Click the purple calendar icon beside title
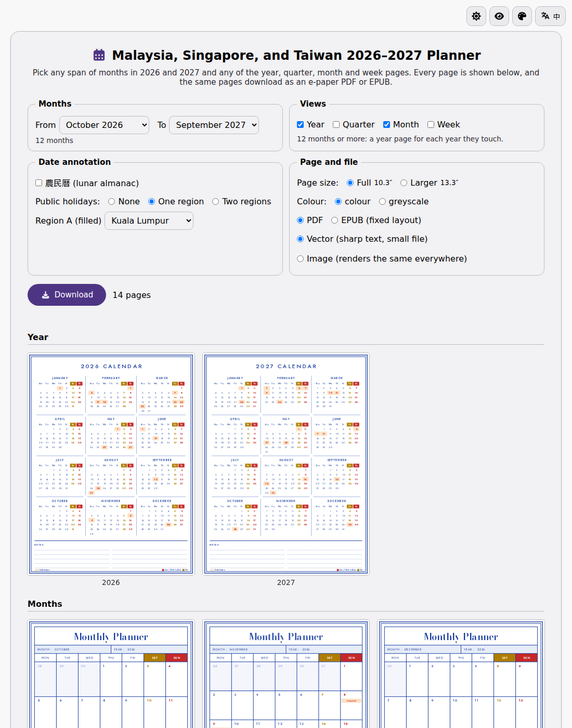 coord(99,55)
